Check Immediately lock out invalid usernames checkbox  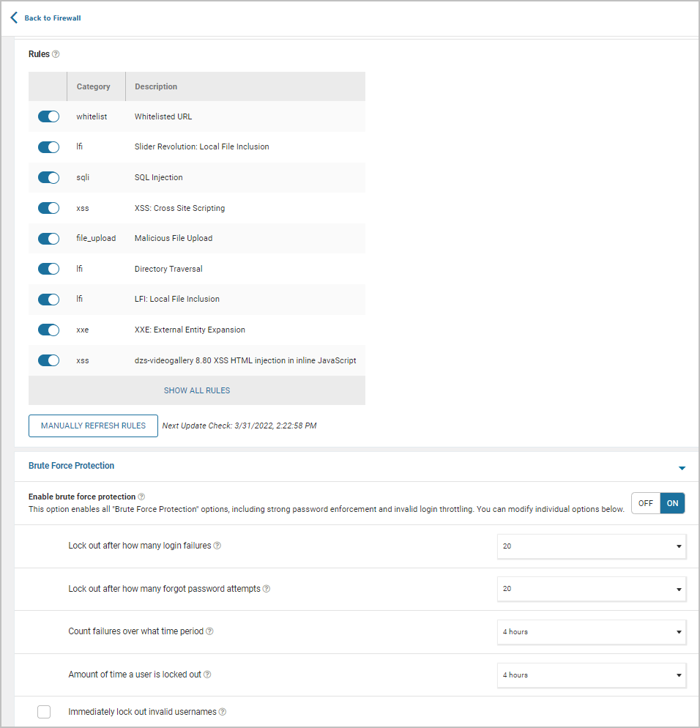click(44, 712)
